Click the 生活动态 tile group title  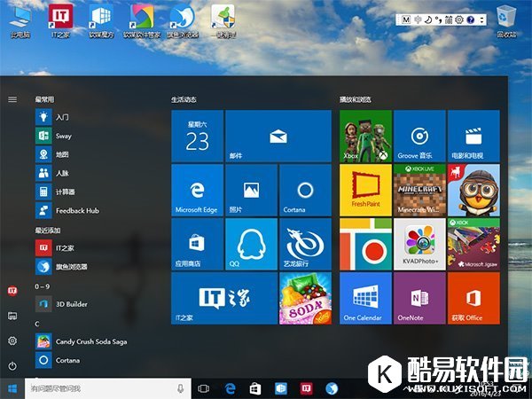click(x=184, y=99)
